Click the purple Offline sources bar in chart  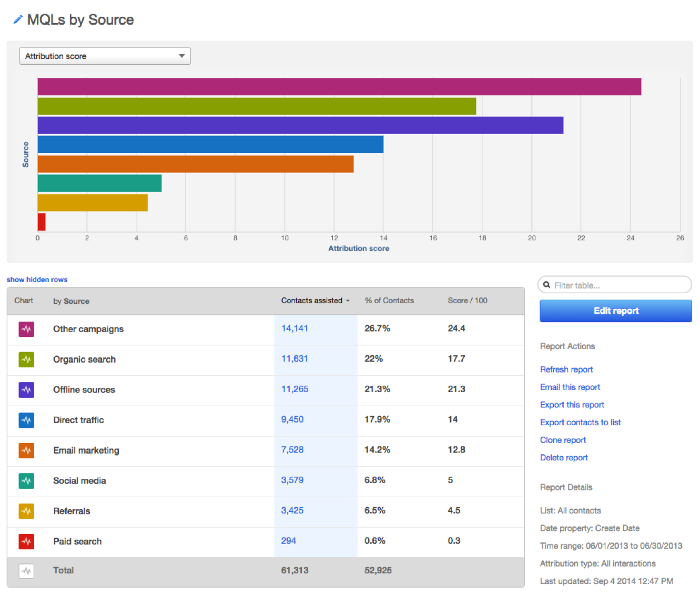coord(300,126)
